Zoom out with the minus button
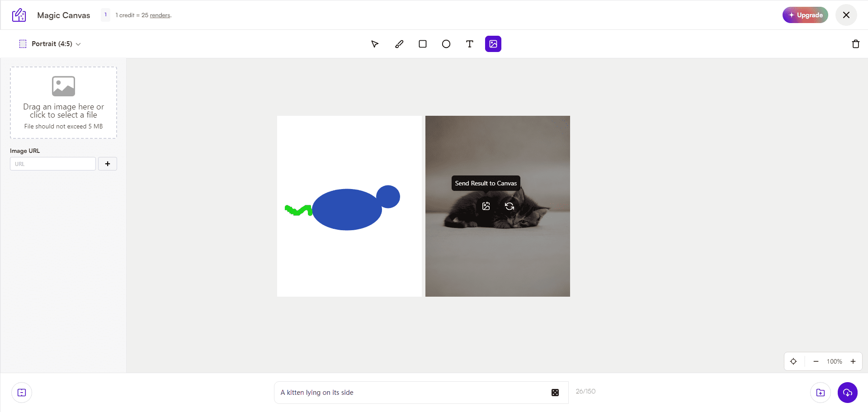Screen dimensions: 868x412 816,361
